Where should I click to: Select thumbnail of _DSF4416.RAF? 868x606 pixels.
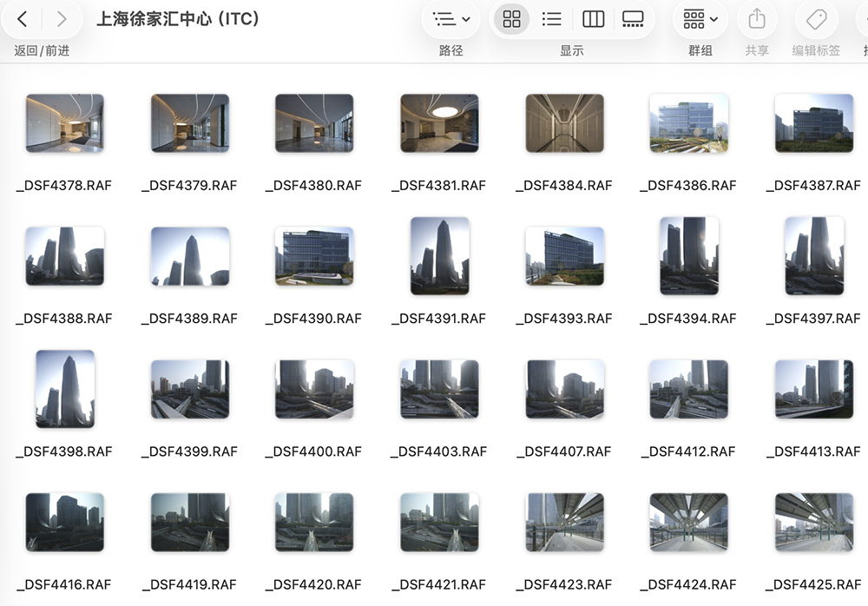click(65, 522)
